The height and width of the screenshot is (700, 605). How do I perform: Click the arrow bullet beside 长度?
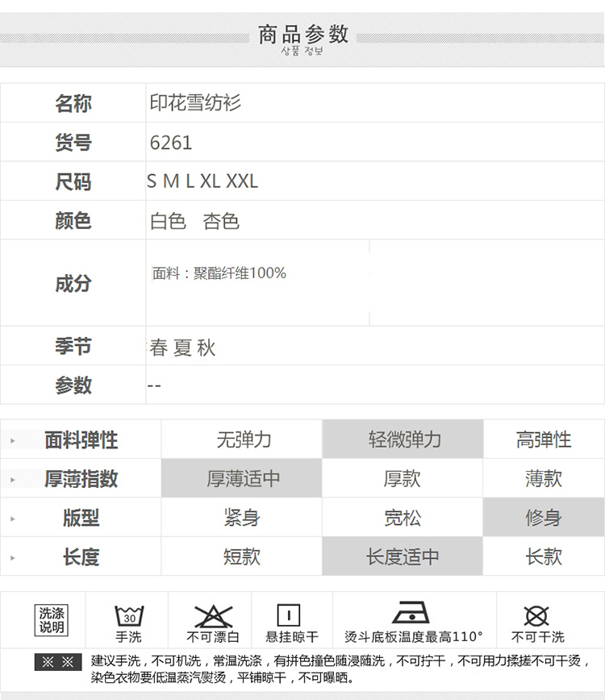(x=12, y=557)
